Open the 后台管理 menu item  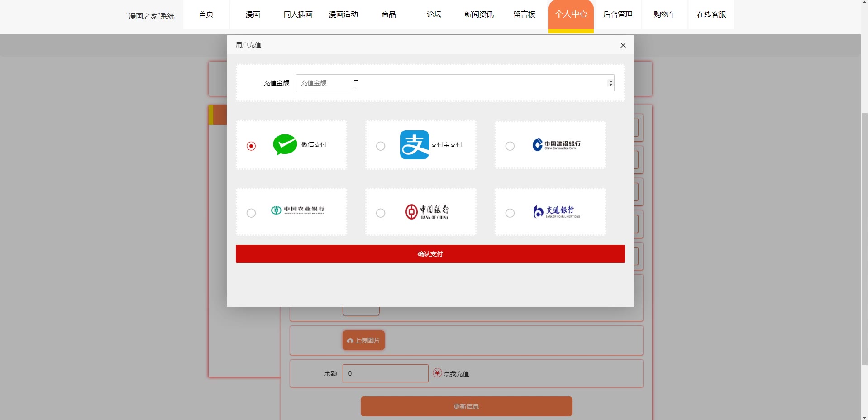(x=618, y=14)
